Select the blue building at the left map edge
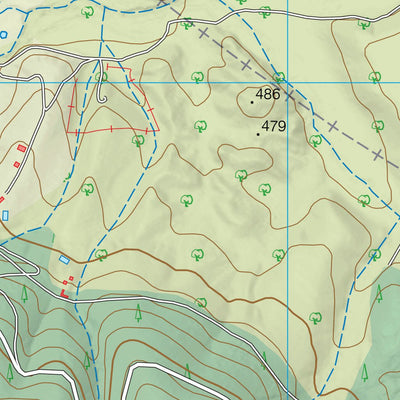 (x=5, y=215)
